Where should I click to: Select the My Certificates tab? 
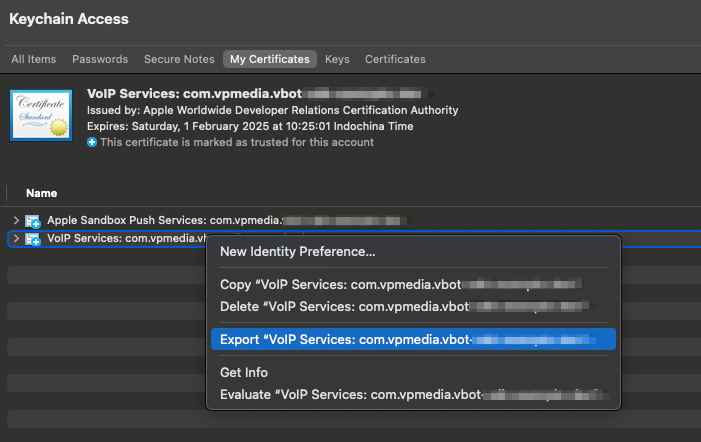point(269,59)
